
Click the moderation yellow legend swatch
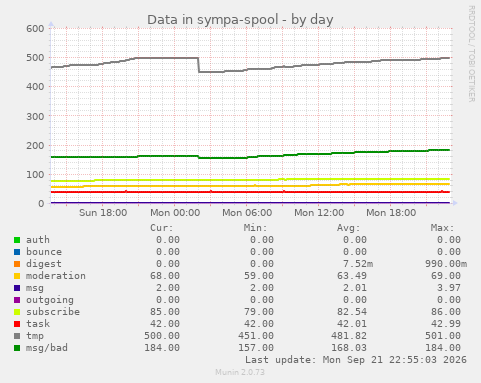click(x=17, y=276)
